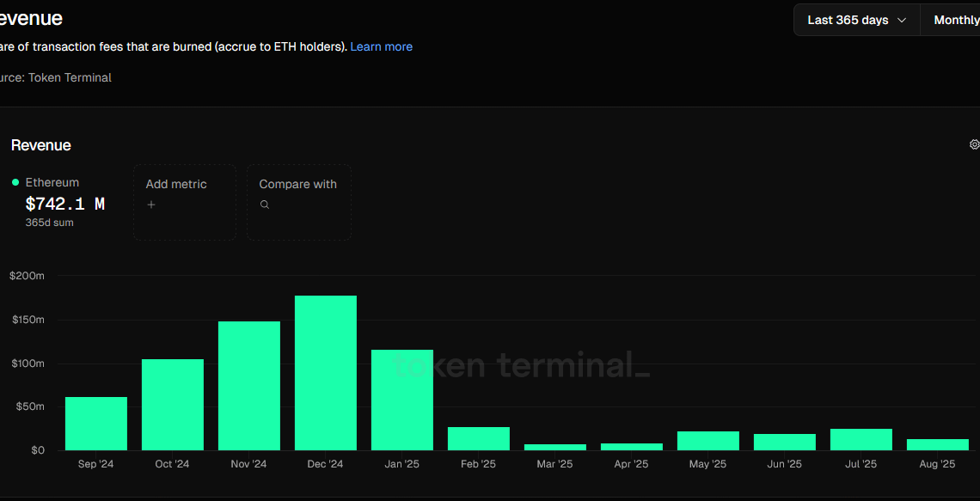Select the May '25 revenue bar
980x501 pixels.
click(708, 441)
